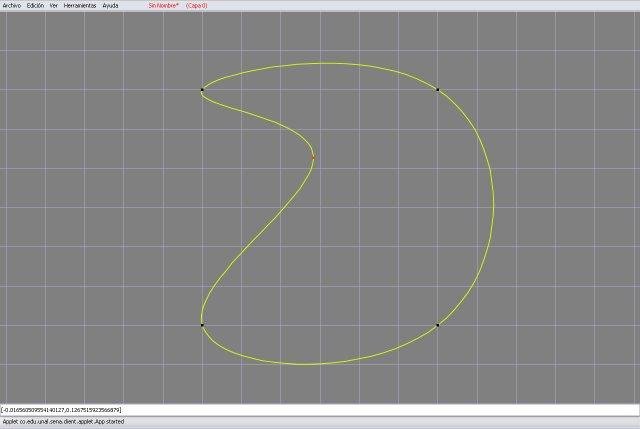Select the bottom-right black control point
Image resolution: width=640 pixels, height=429 pixels.
(x=437, y=325)
